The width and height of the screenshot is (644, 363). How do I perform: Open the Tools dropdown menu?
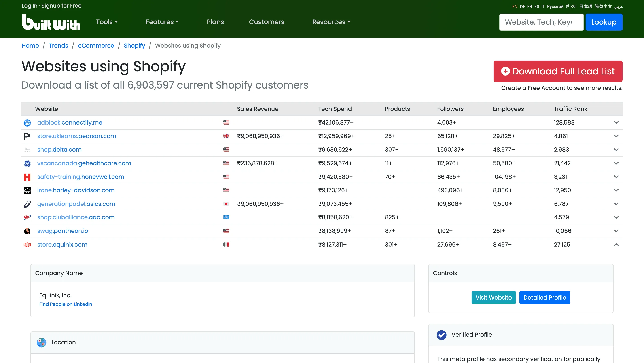click(107, 22)
